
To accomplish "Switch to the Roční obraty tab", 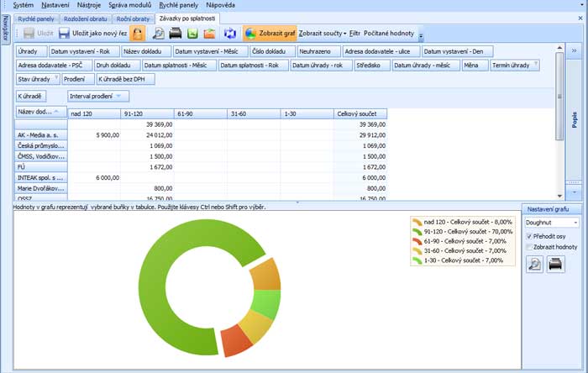I will click(x=132, y=18).
